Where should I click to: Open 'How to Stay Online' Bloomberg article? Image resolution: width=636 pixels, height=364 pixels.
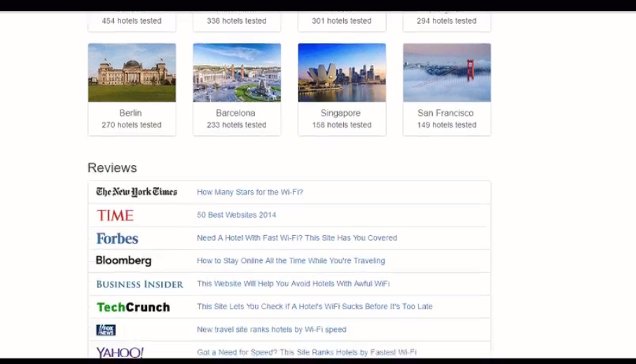point(291,261)
